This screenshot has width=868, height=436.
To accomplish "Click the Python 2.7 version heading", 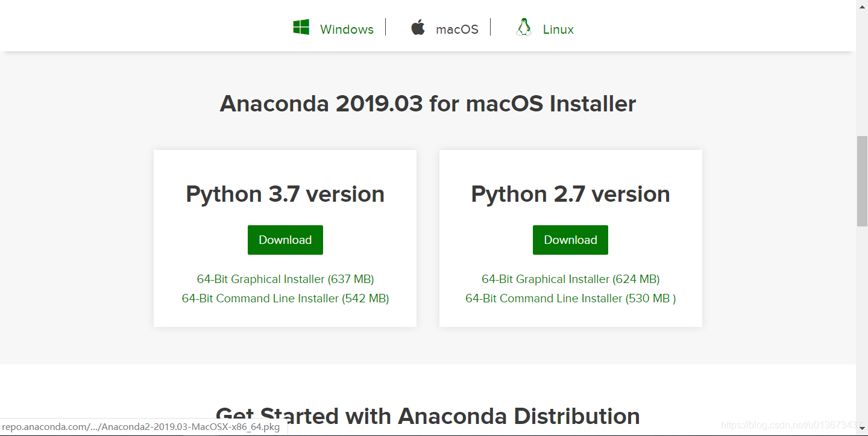I will pyautogui.click(x=570, y=194).
